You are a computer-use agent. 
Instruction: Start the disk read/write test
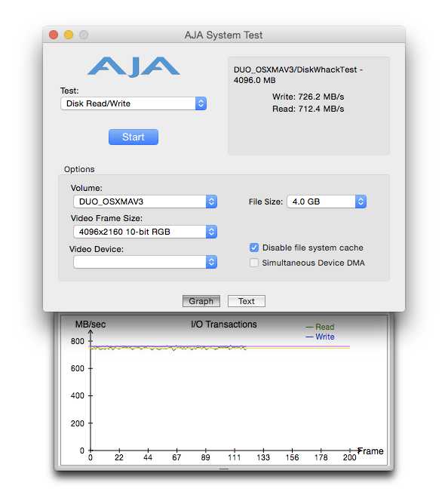pyautogui.click(x=133, y=137)
